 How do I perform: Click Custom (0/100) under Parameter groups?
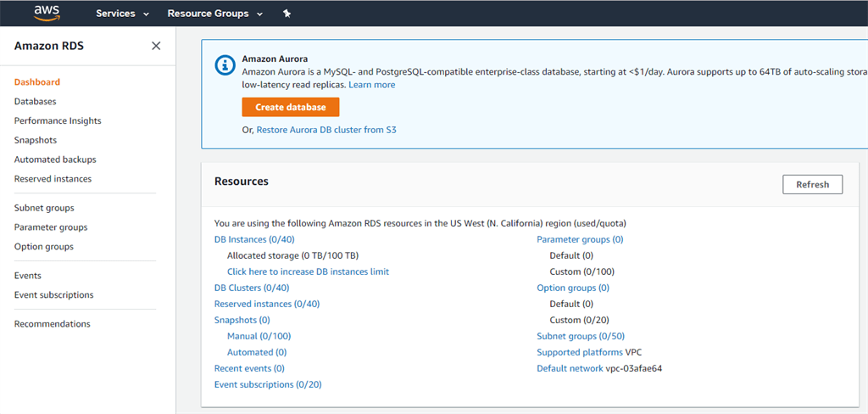(581, 271)
